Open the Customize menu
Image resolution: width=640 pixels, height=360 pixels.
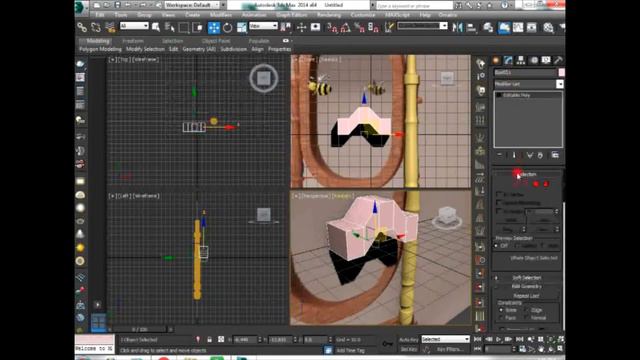coord(362,15)
